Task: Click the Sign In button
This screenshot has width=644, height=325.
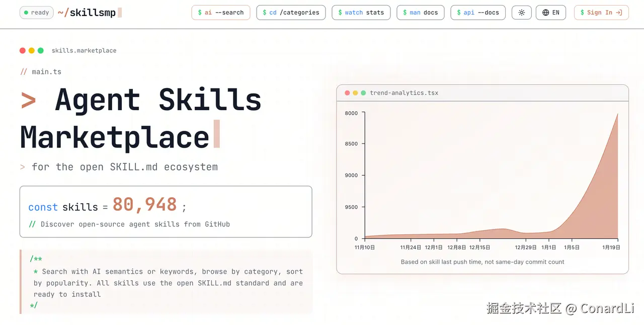Action: pyautogui.click(x=601, y=12)
